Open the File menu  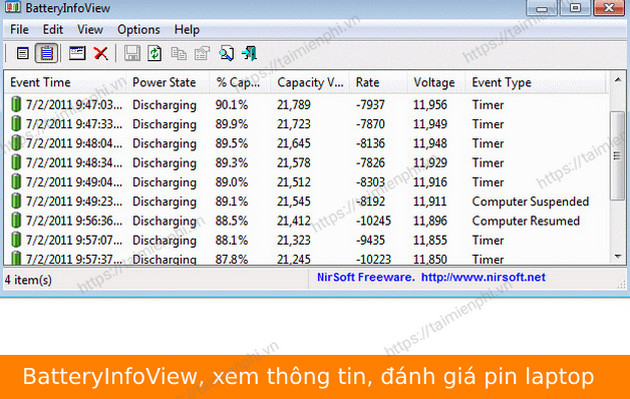click(19, 29)
